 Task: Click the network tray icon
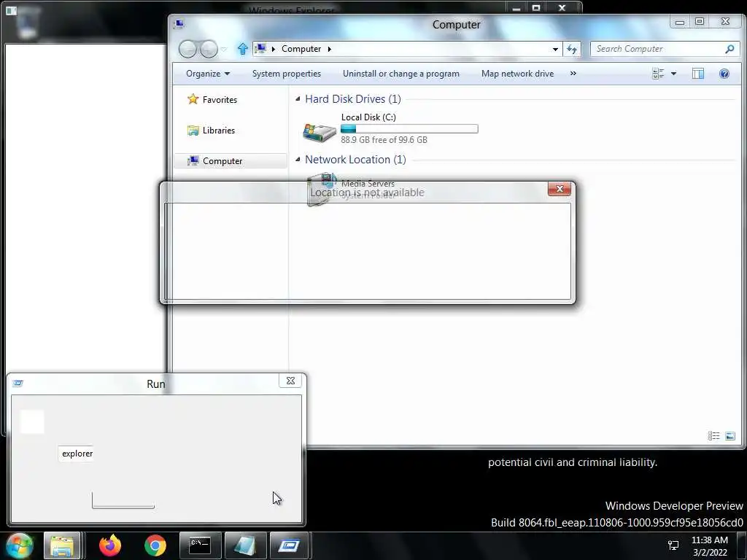click(673, 545)
